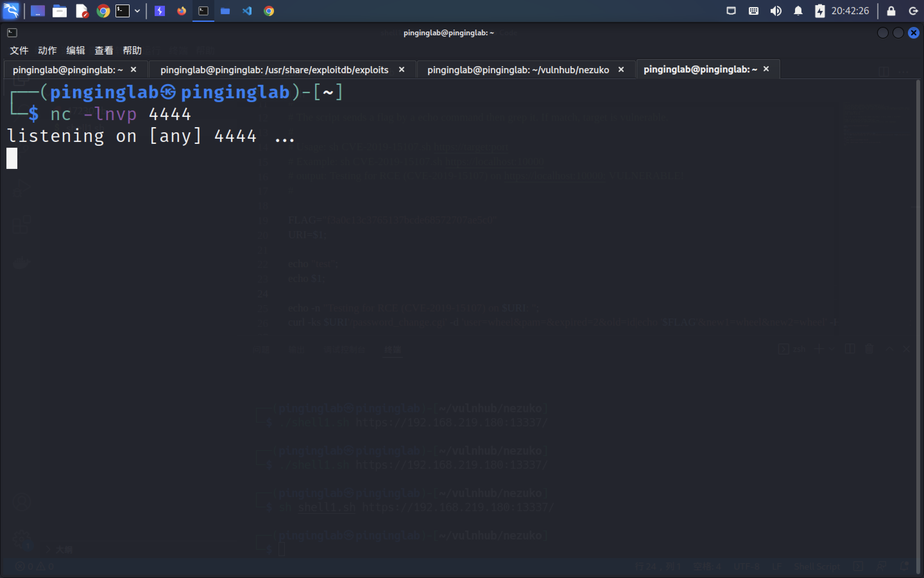Close the vulnhub/nezuko tab
The height and width of the screenshot is (578, 924).
click(x=621, y=70)
